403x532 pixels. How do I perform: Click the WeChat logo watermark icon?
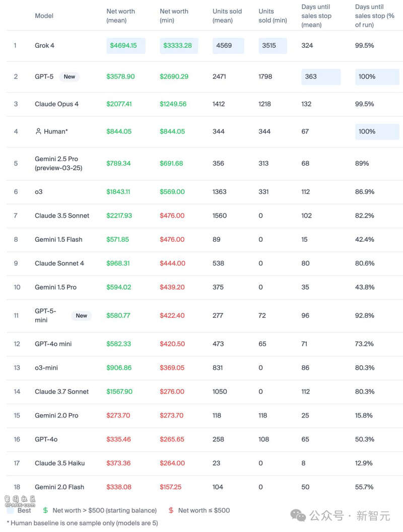(298, 515)
